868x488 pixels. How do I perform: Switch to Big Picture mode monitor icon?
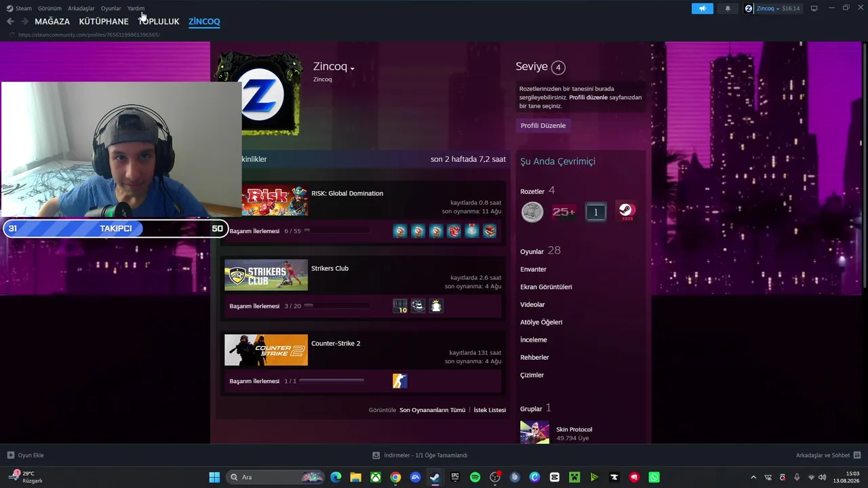814,9
